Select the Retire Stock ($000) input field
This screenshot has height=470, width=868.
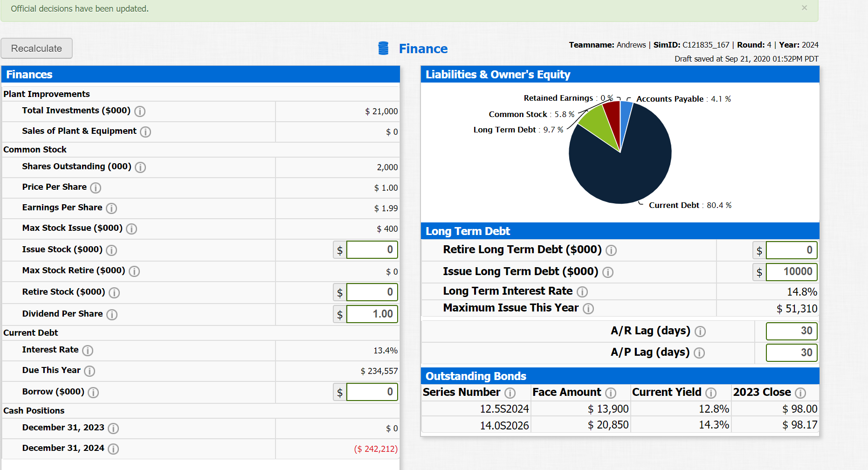372,292
